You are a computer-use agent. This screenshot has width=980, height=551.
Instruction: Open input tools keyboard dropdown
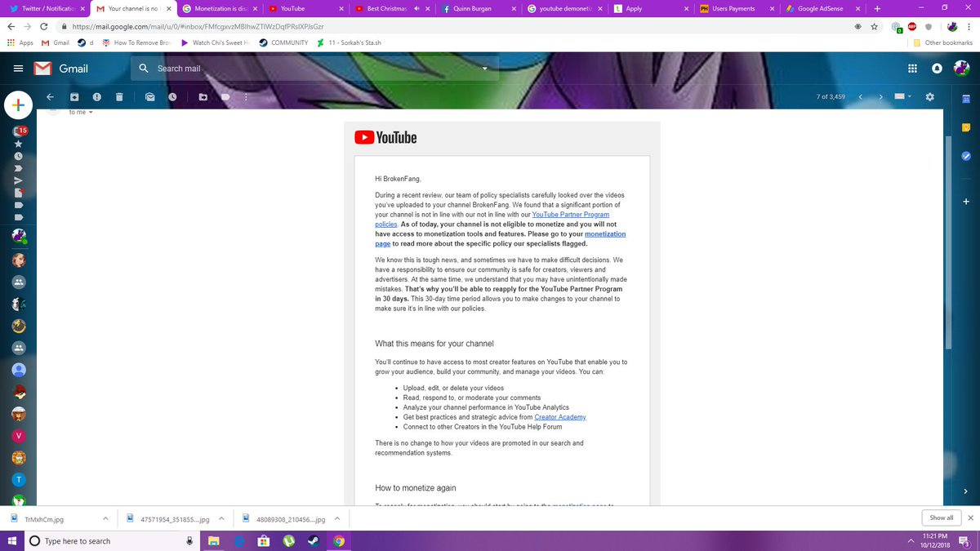click(x=902, y=96)
